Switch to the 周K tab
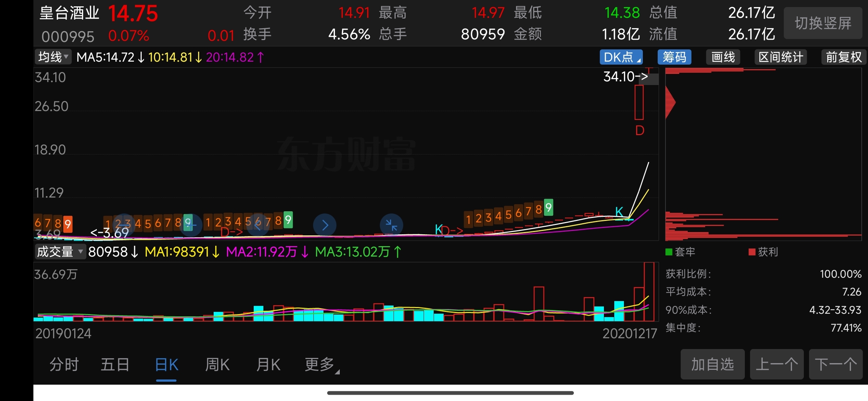Viewport: 868px width, 401px height. tap(217, 365)
